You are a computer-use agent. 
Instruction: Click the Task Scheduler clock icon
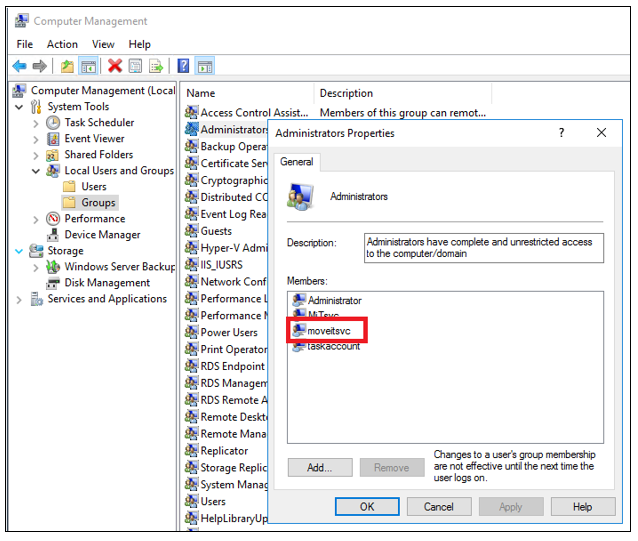[x=53, y=122]
